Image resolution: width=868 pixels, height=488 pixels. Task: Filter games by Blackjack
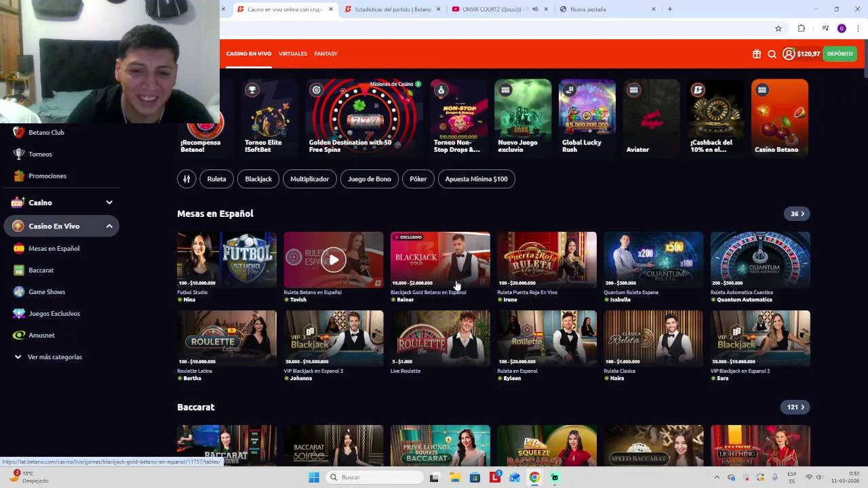pyautogui.click(x=258, y=179)
